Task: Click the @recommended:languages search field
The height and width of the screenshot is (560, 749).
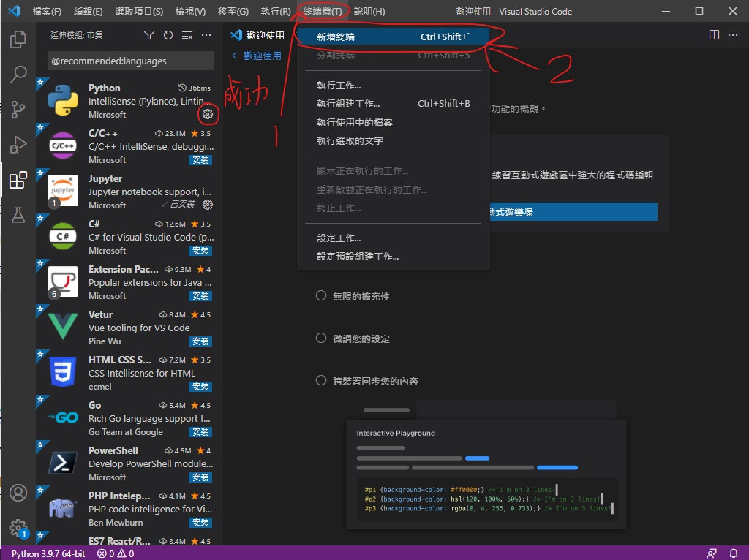Action: click(131, 61)
